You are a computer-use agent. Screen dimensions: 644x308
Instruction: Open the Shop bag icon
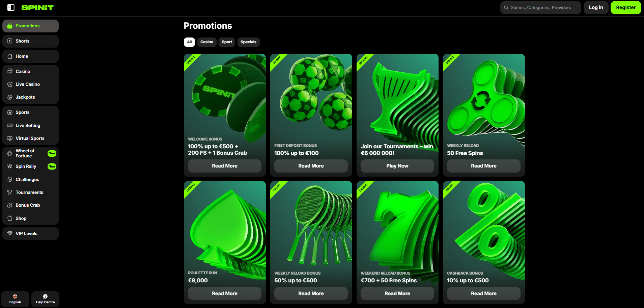click(10, 219)
